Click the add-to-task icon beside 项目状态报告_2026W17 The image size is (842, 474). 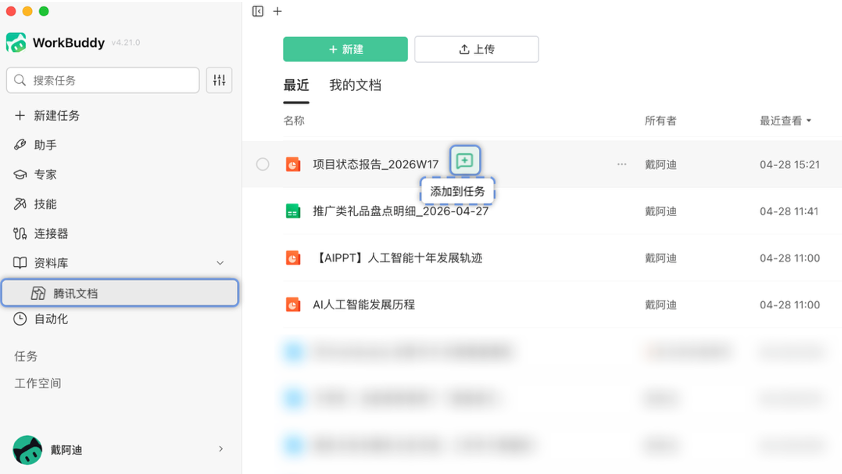(x=465, y=160)
